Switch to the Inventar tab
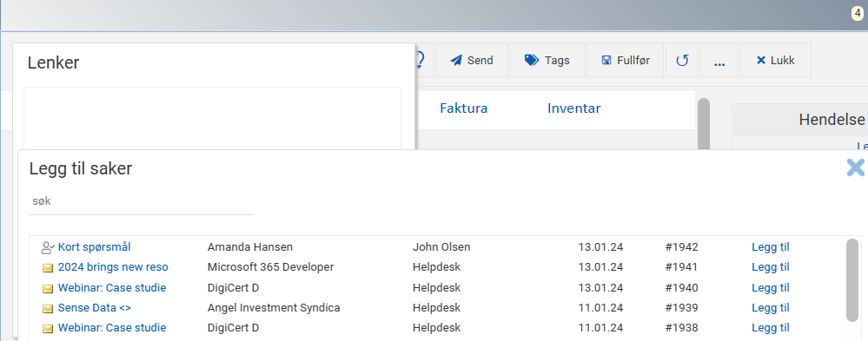868x341 pixels. click(x=574, y=108)
